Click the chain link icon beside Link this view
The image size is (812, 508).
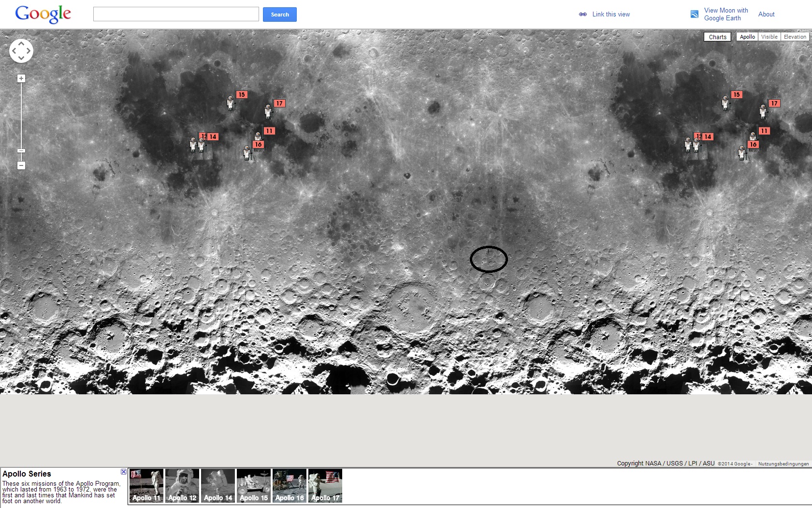pyautogui.click(x=583, y=15)
